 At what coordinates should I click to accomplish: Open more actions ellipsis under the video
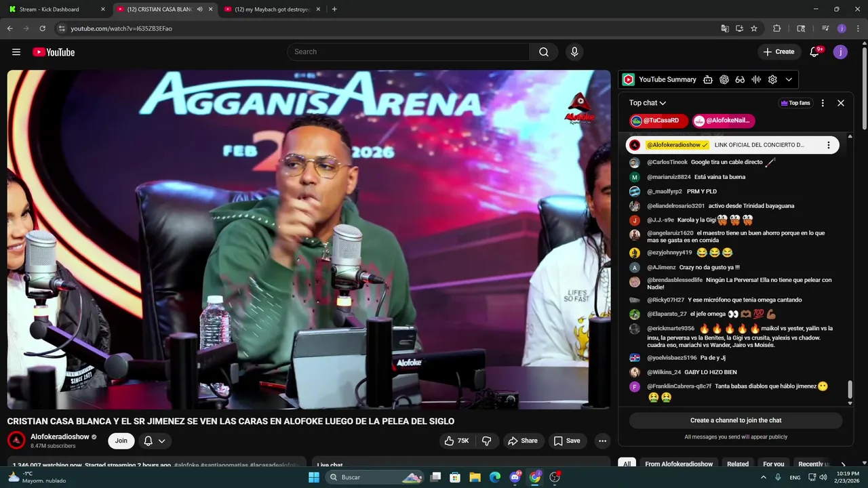point(602,441)
